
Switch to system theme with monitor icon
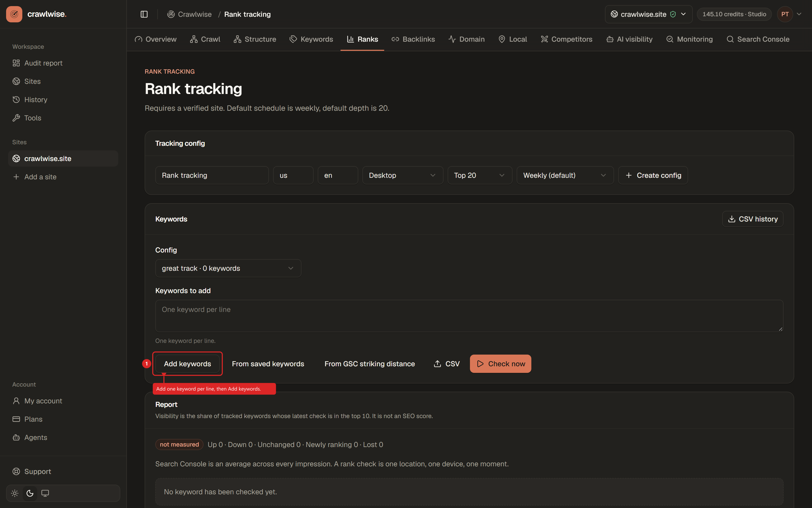[45, 493]
